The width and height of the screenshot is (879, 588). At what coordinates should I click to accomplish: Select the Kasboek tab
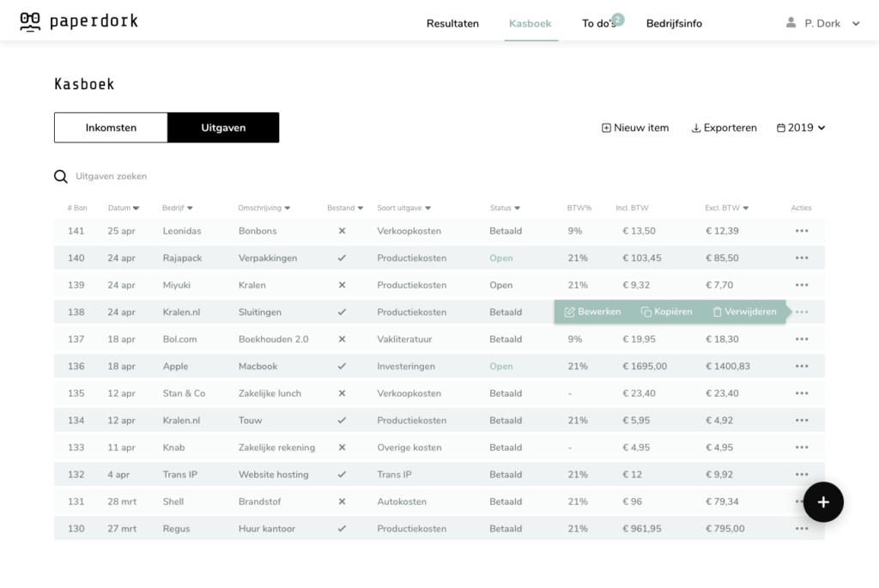tap(530, 23)
